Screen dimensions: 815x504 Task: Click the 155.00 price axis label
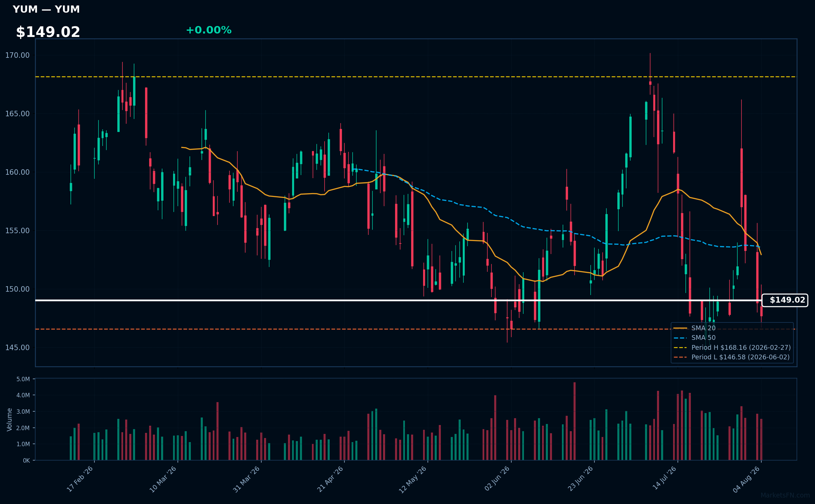tap(17, 231)
